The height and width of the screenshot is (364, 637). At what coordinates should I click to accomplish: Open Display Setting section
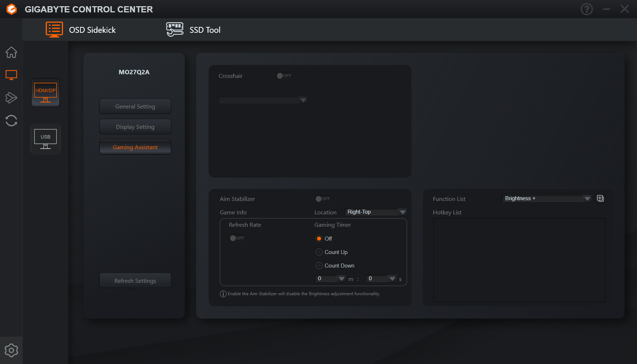click(135, 127)
